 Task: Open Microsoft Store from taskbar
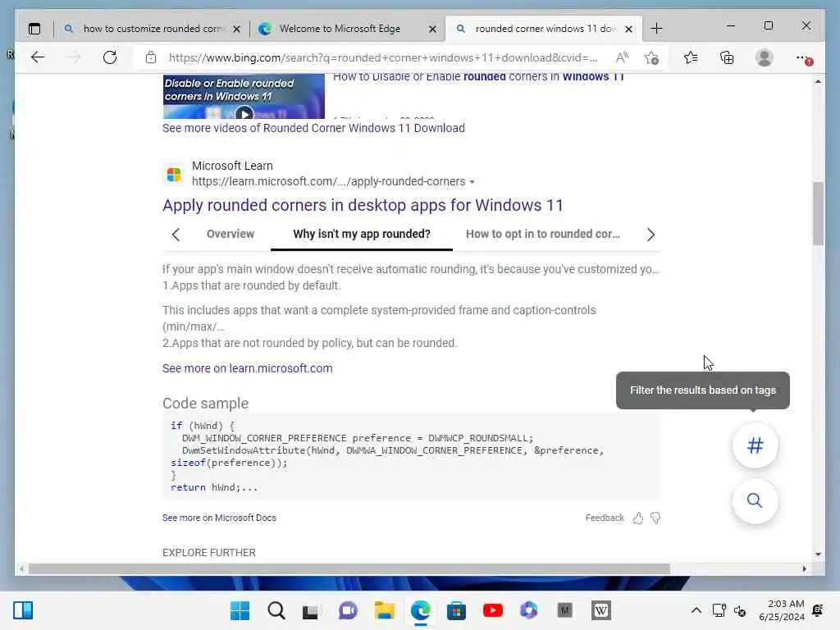tap(456, 610)
